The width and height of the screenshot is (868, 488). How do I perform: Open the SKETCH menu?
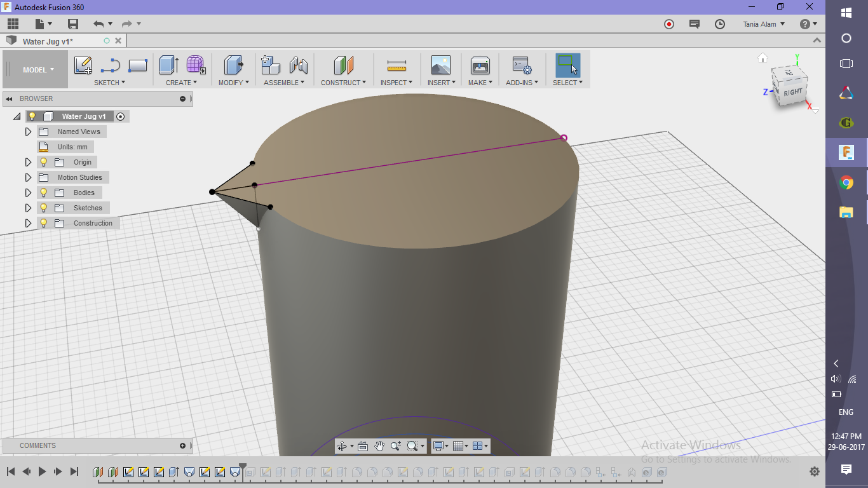coord(109,83)
